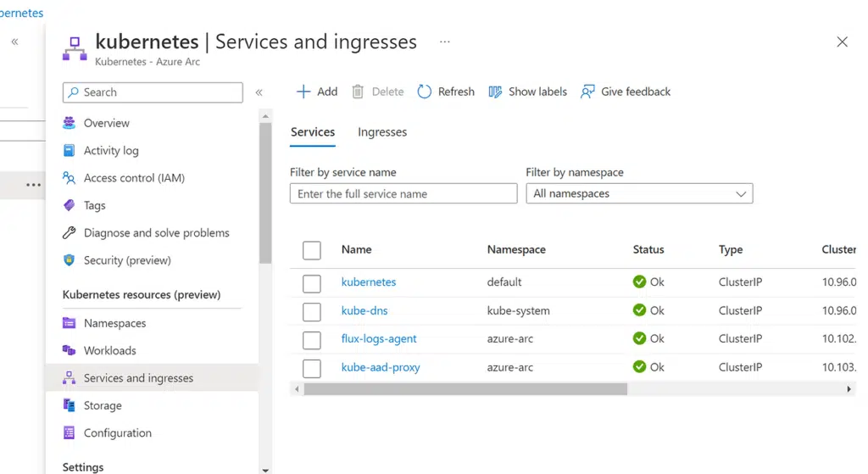Click the Configuration icon
Image resolution: width=868 pixels, height=474 pixels.
coord(70,433)
